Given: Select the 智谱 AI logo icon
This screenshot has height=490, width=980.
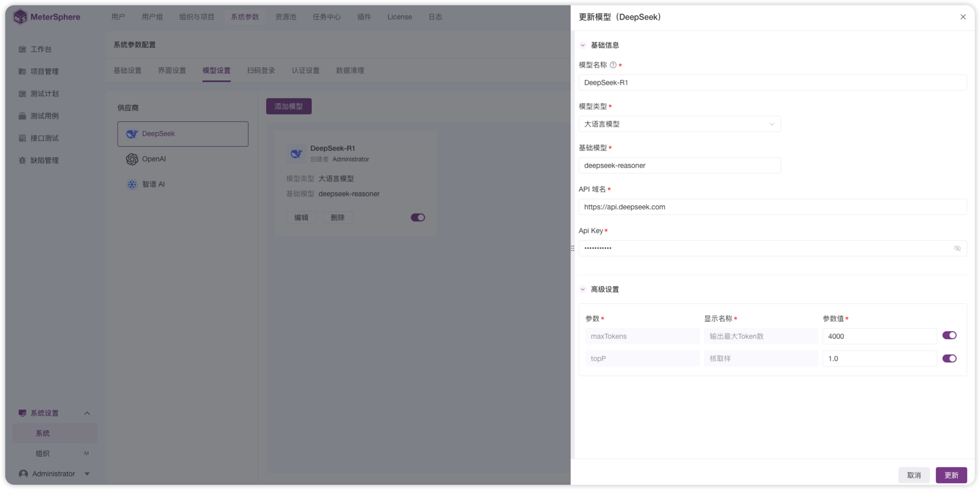Looking at the screenshot, I should tap(132, 185).
